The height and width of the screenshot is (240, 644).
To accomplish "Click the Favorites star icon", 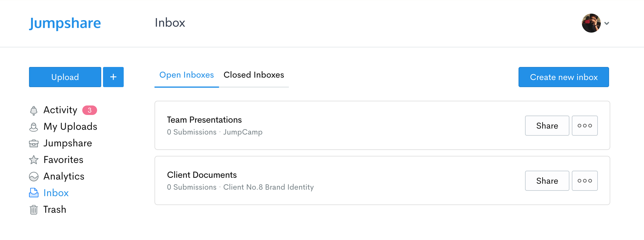I will pyautogui.click(x=34, y=160).
